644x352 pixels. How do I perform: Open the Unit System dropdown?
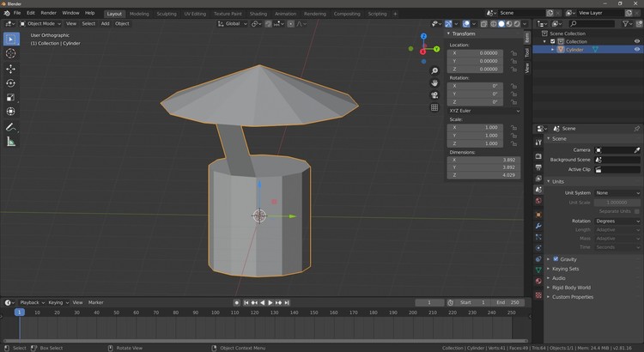tap(617, 193)
